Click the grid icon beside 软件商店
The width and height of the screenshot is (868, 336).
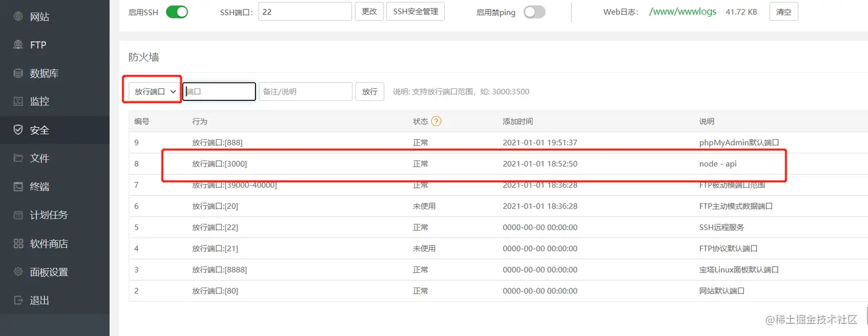click(x=18, y=244)
